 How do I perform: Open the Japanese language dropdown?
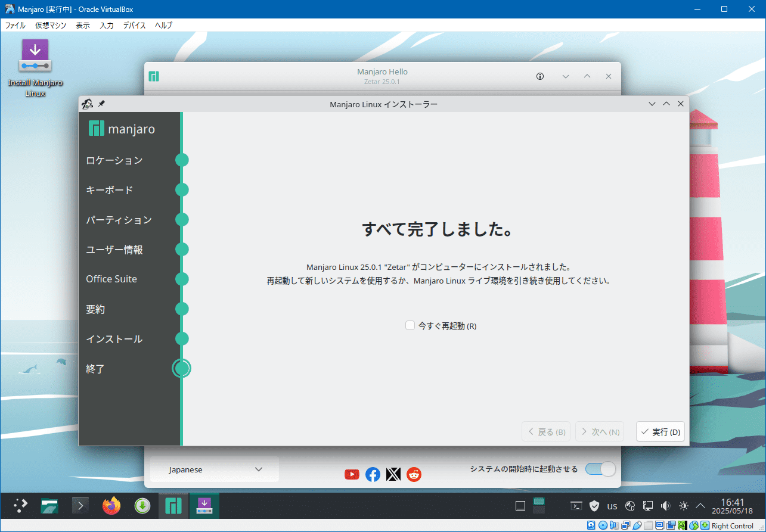(x=215, y=469)
